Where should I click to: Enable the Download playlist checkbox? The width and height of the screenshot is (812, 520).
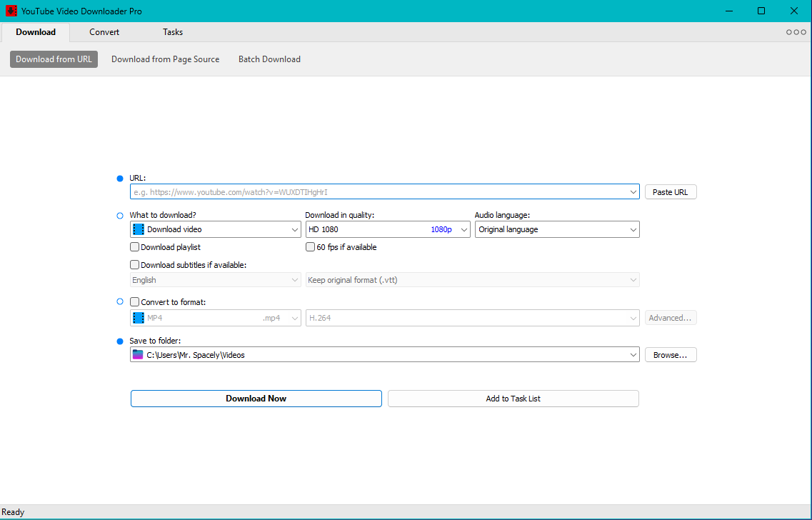click(135, 247)
